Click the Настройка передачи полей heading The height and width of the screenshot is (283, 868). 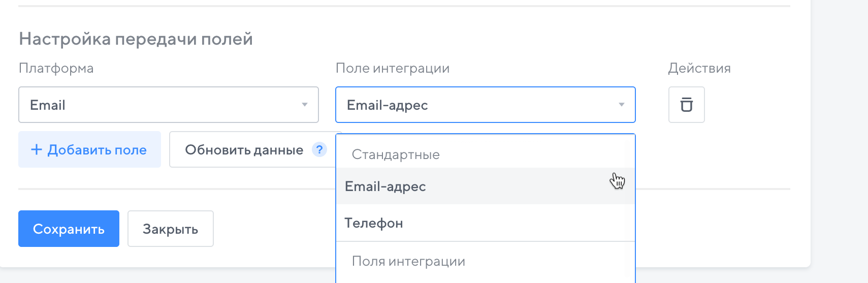point(136,39)
